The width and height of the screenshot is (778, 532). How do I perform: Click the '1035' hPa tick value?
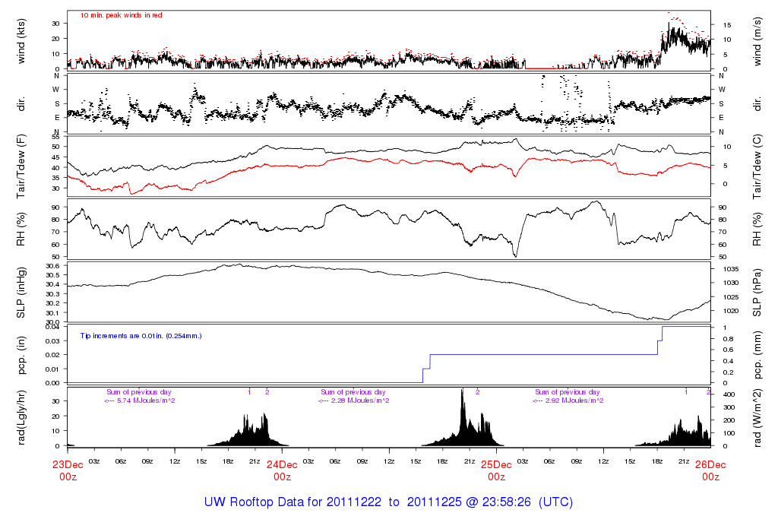click(732, 269)
